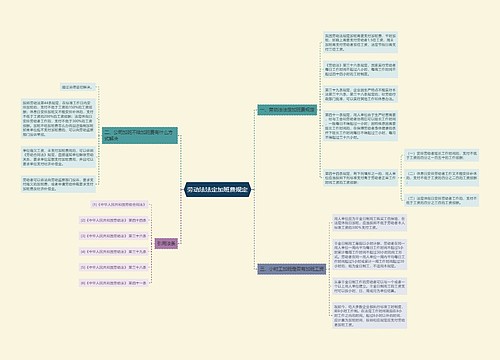Select the teal branch 二 about unpaid overtime
Image resolution: width=500 pixels, height=360 pixels.
[x=140, y=135]
